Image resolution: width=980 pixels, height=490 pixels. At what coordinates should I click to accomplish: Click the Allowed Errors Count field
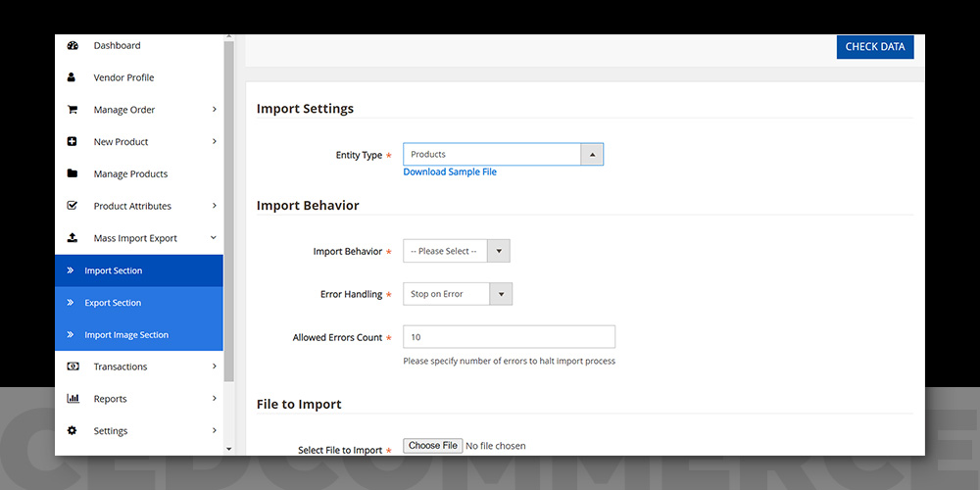pos(509,337)
